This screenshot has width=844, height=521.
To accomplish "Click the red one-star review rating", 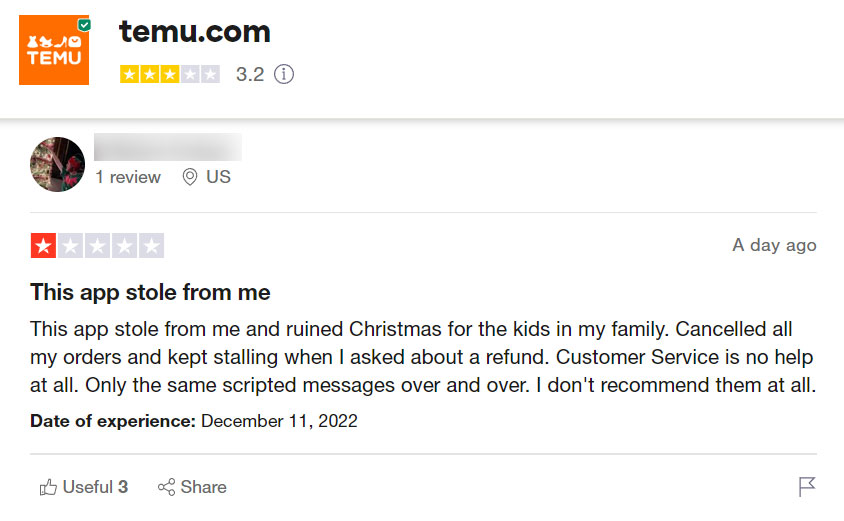I will (x=97, y=246).
